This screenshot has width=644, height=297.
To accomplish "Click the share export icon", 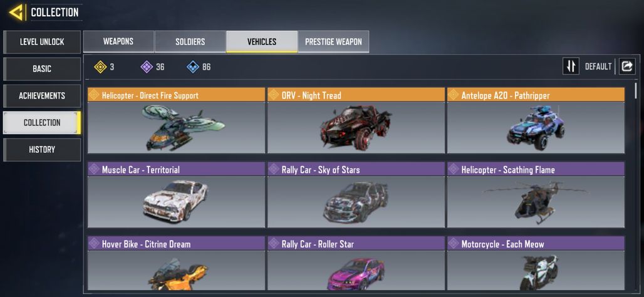I will (x=626, y=66).
